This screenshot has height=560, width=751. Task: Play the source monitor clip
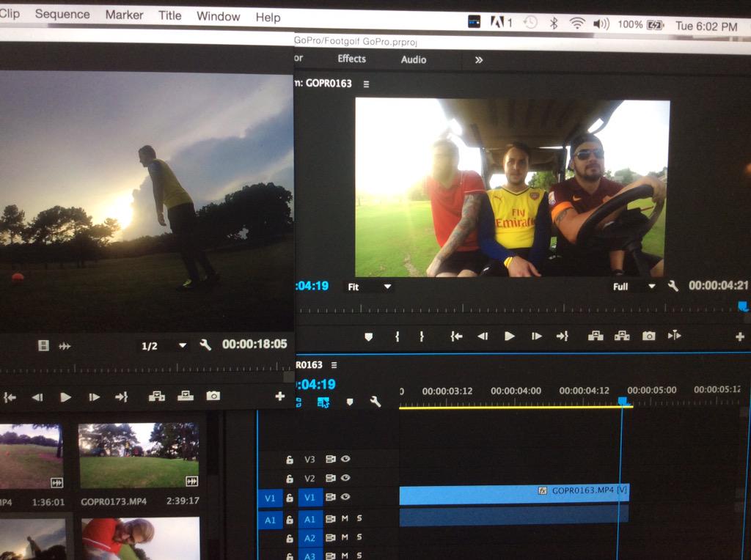[x=65, y=397]
